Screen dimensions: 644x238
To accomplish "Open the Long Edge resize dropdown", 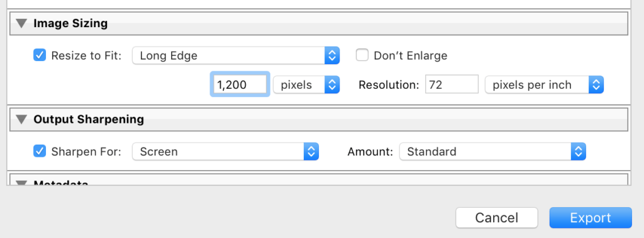I will (x=236, y=55).
